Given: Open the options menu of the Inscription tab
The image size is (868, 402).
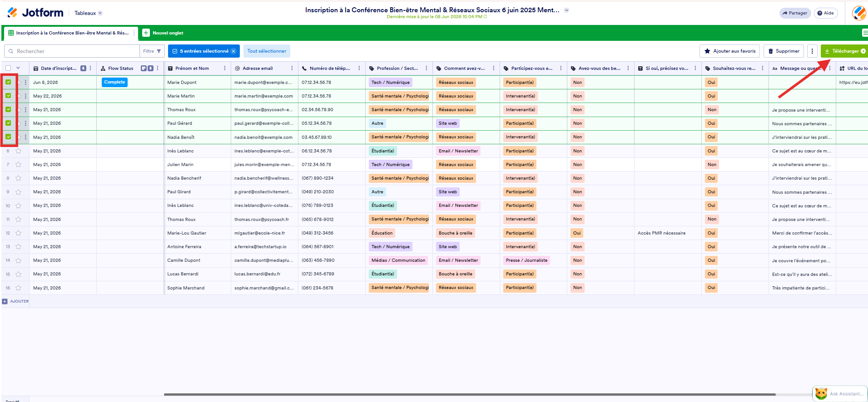Looking at the screenshot, I should (x=134, y=33).
